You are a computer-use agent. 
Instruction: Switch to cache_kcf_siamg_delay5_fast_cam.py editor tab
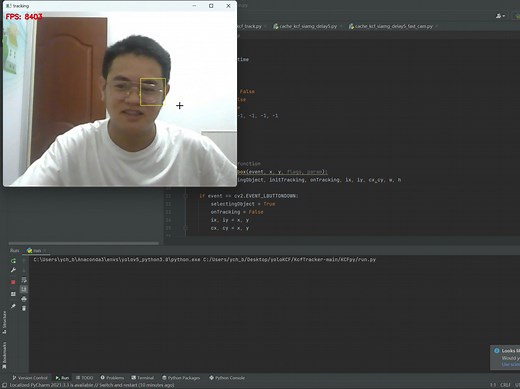click(x=391, y=26)
